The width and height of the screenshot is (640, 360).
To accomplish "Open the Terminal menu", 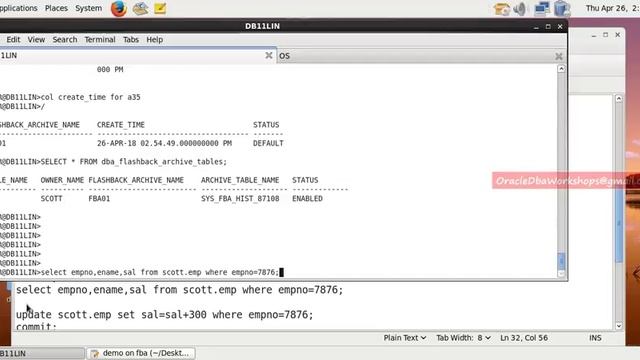I will pos(100,40).
